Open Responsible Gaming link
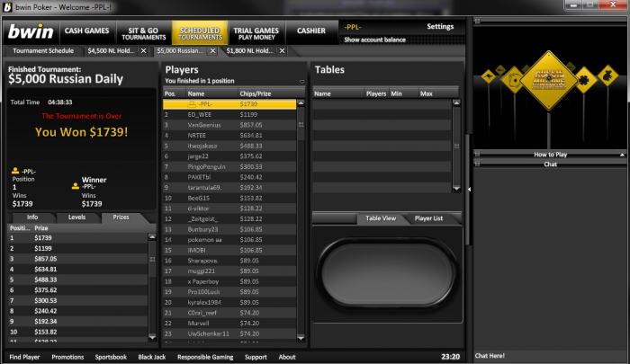This screenshot has width=630, height=364. pyautogui.click(x=205, y=357)
